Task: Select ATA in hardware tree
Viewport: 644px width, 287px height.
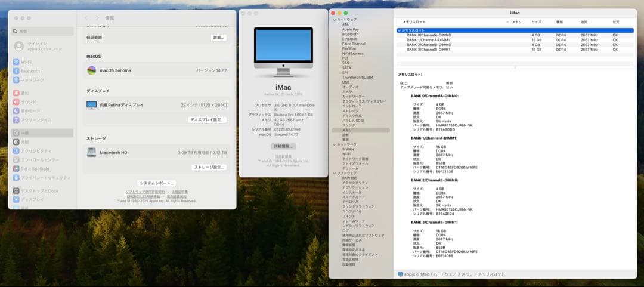Action: [x=345, y=24]
